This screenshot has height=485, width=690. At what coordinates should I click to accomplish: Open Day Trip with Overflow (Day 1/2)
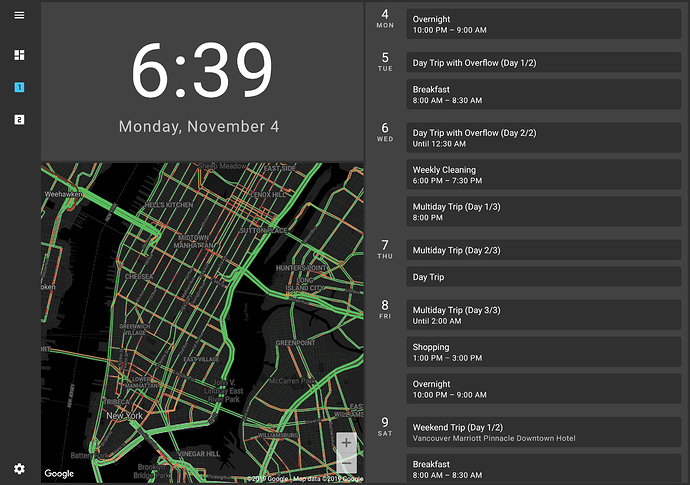pos(543,62)
